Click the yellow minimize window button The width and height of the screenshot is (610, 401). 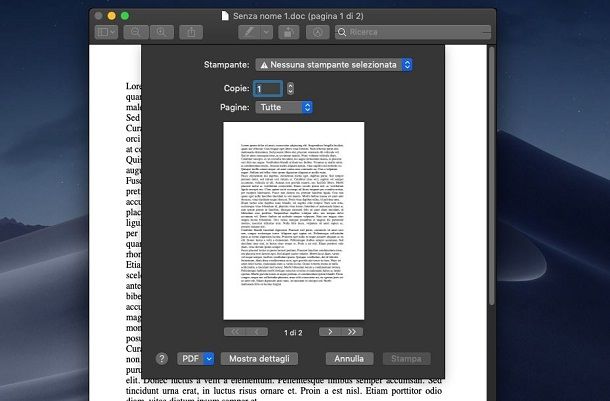coord(112,16)
